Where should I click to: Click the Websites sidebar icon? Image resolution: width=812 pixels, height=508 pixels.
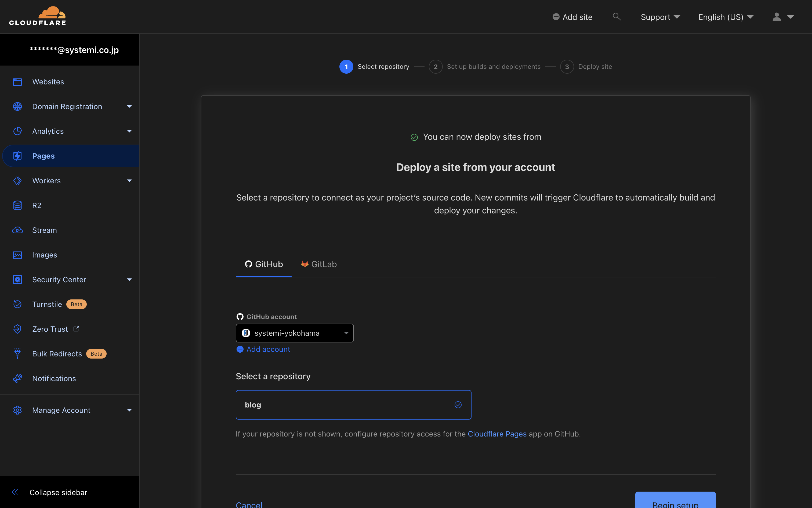point(17,82)
